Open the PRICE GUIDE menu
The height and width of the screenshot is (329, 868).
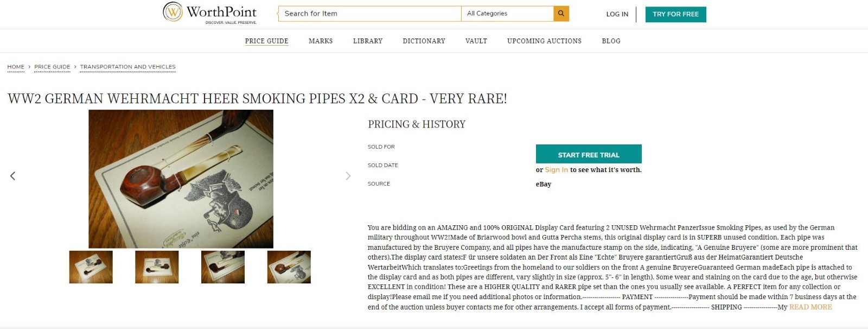click(x=266, y=41)
